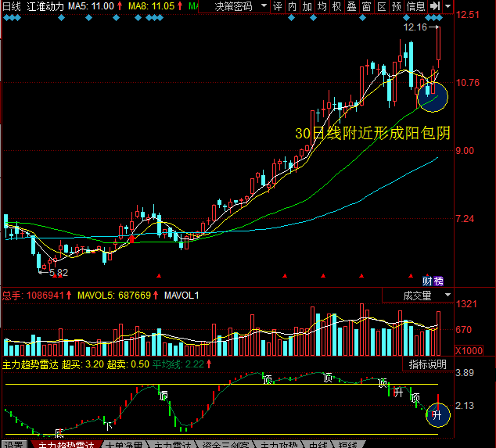
Task: Open the 成交量 volume indicator dropdown
Action: 418,296
